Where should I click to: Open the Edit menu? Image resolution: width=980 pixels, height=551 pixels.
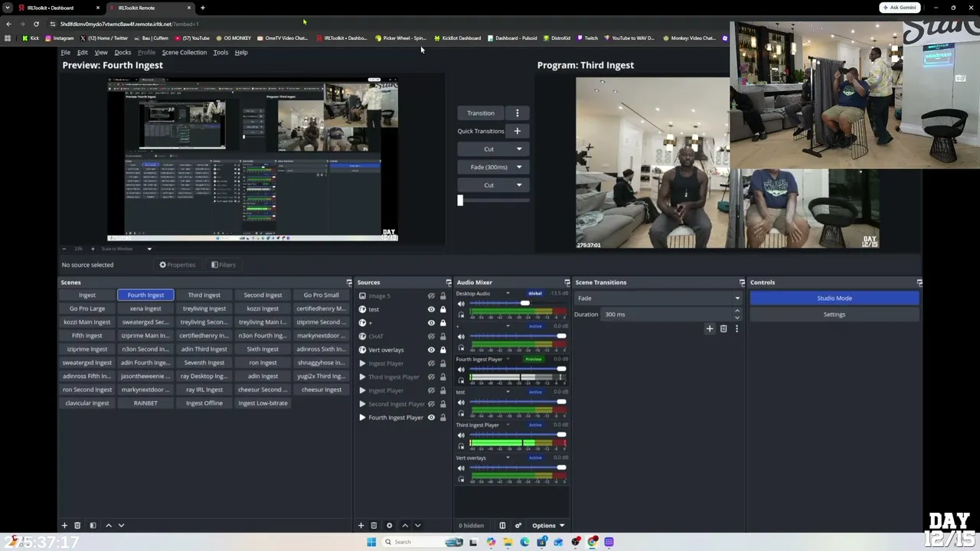(x=82, y=52)
